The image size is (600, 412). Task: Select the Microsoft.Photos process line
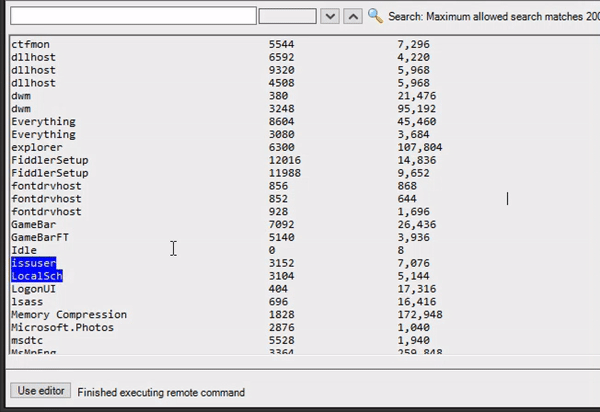pyautogui.click(x=62, y=328)
